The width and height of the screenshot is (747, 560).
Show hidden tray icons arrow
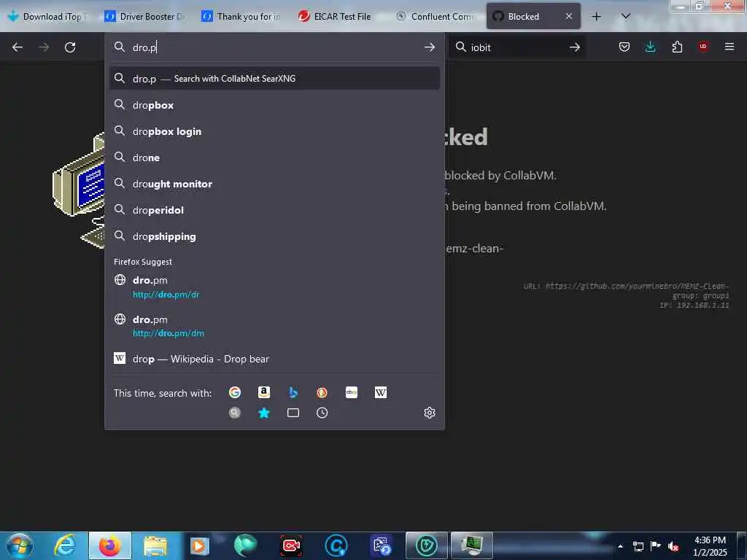(x=620, y=546)
